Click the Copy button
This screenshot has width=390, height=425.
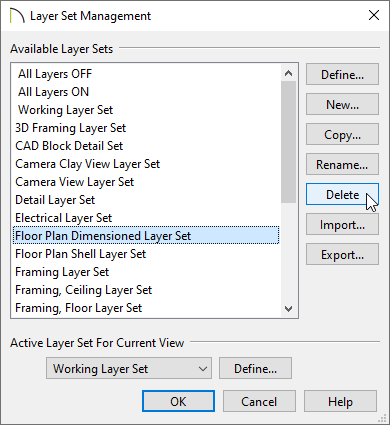click(342, 134)
